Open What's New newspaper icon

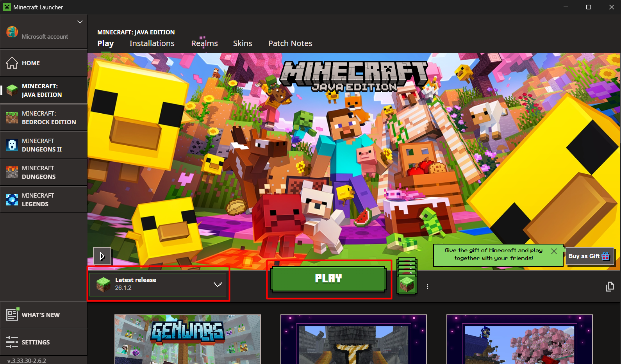coord(12,314)
